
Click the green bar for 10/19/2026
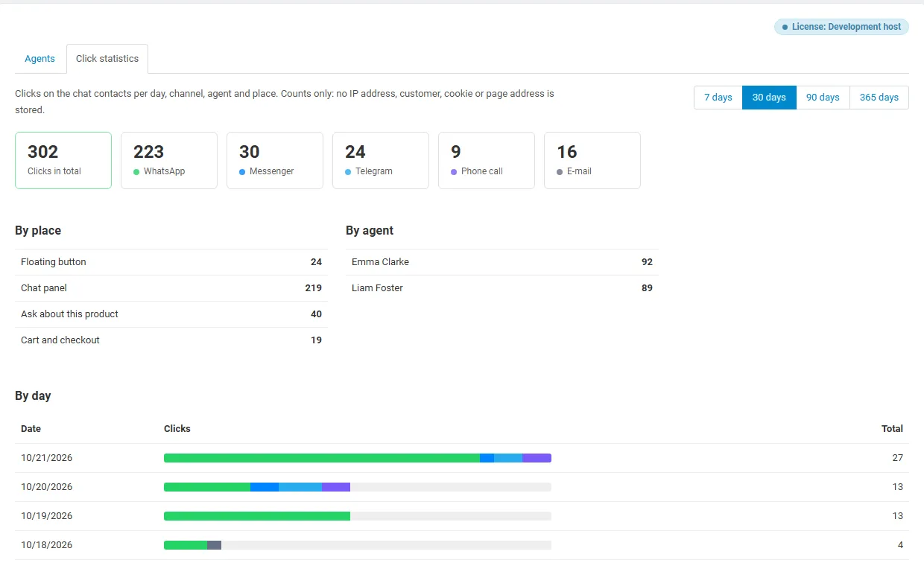[x=257, y=516]
